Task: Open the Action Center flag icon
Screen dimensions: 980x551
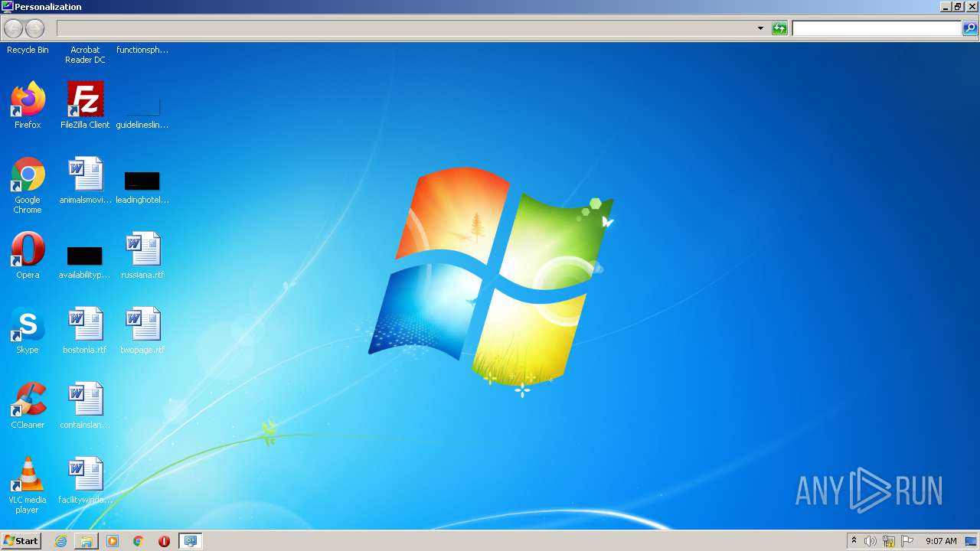Action: point(907,541)
